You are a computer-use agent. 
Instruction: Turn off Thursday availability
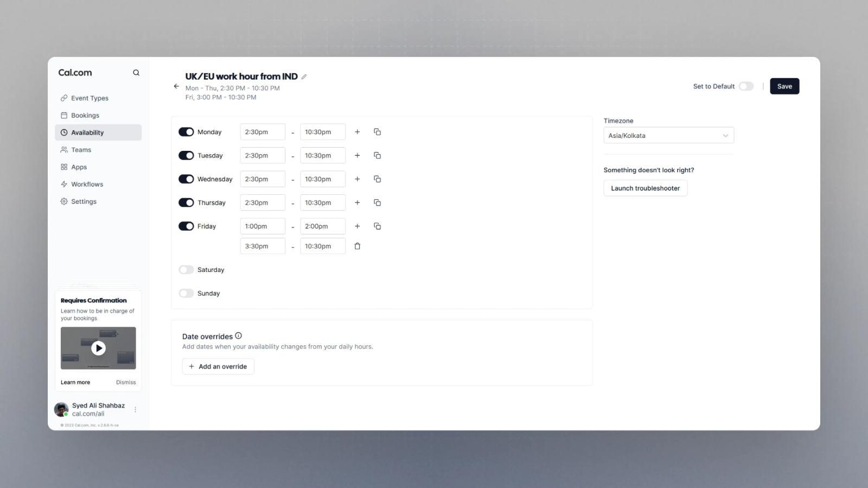click(x=186, y=202)
